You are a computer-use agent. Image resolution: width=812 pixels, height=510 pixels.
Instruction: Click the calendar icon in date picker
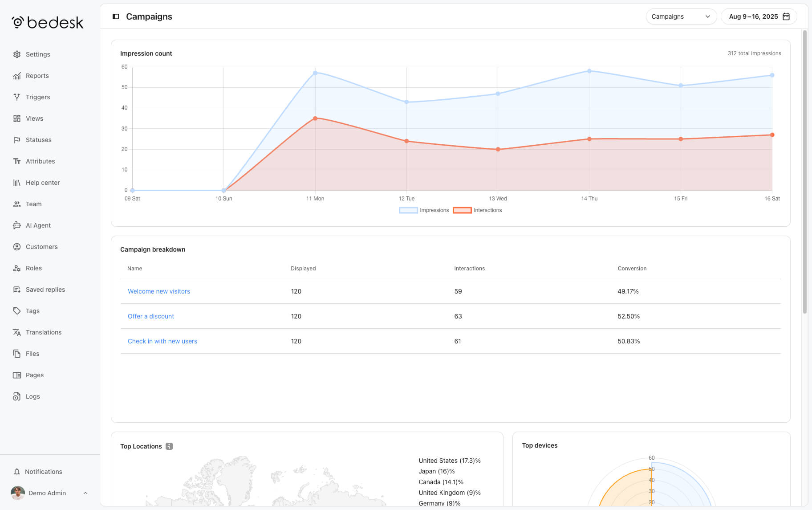pos(786,16)
